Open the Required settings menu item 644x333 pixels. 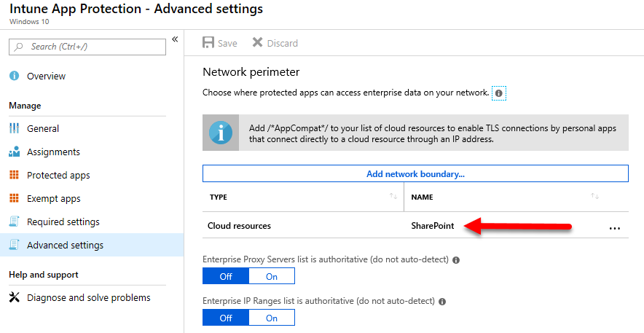click(x=63, y=222)
